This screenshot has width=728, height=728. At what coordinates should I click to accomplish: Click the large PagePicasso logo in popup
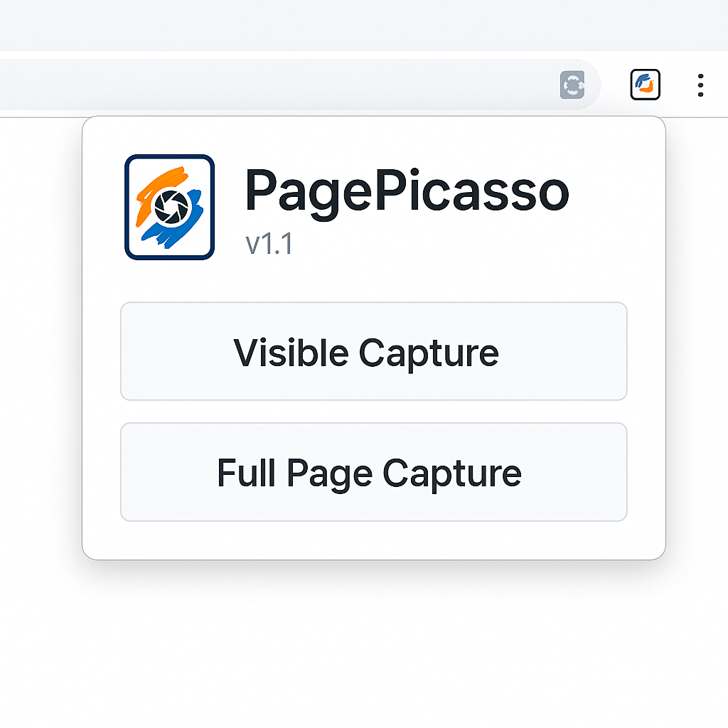click(x=169, y=207)
